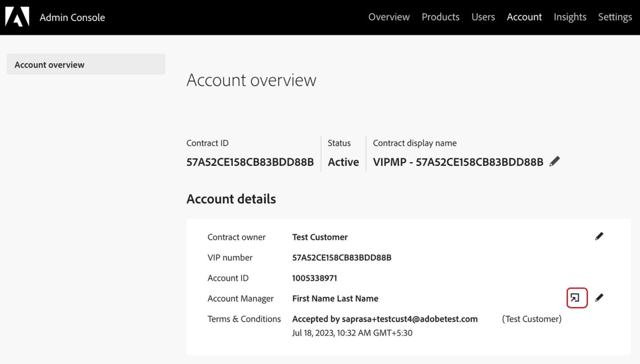Click the Account ID number 1005338971

(314, 278)
